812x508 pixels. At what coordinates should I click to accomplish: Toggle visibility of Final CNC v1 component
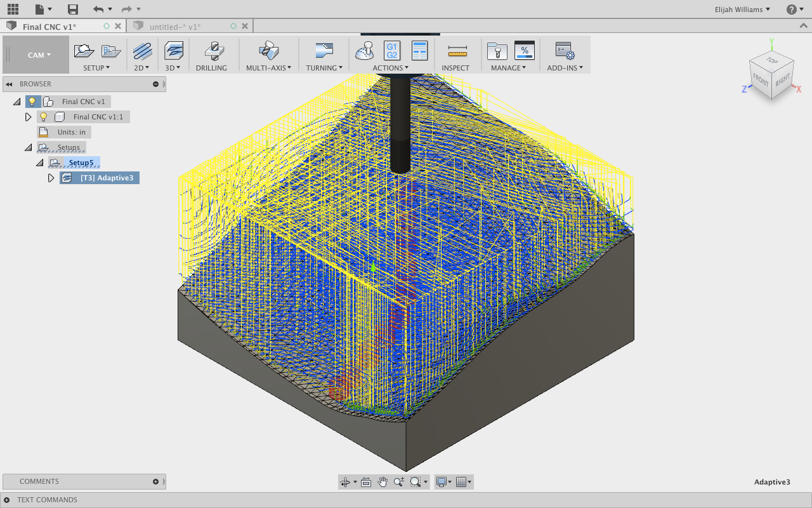33,102
